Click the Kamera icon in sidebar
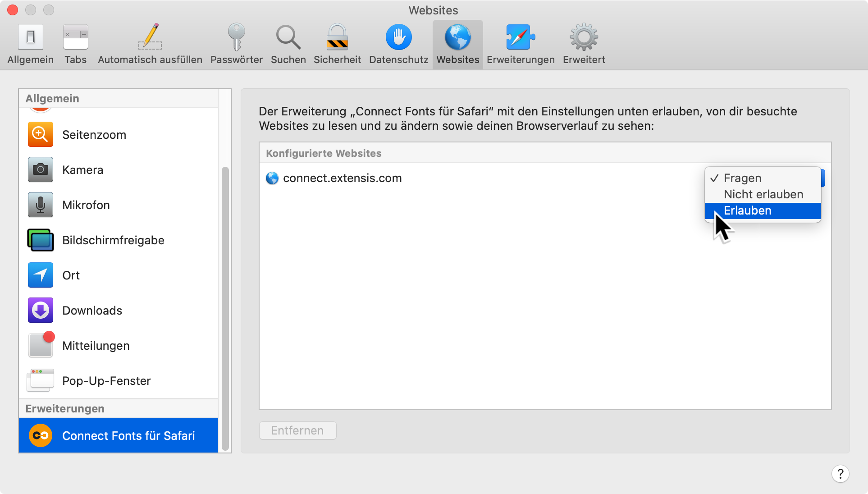 [41, 169]
